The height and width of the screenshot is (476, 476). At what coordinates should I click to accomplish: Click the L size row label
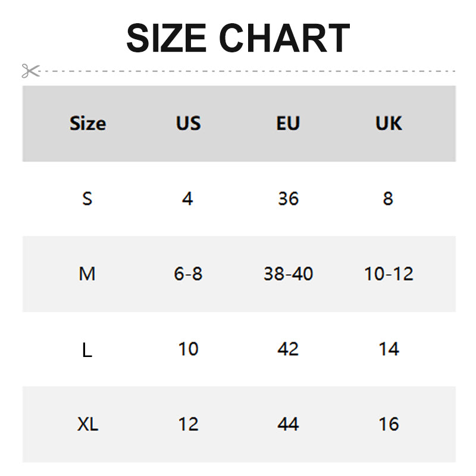(x=87, y=350)
